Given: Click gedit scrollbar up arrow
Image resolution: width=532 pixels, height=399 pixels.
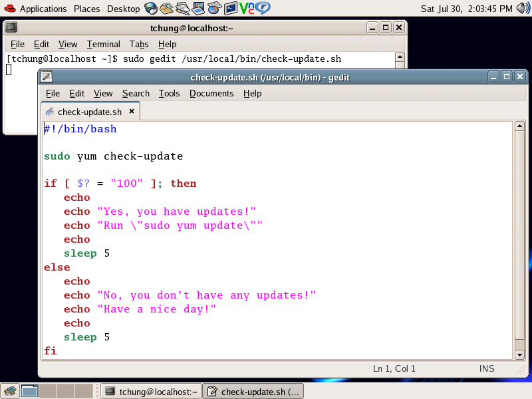Looking at the screenshot, I should click(519, 126).
